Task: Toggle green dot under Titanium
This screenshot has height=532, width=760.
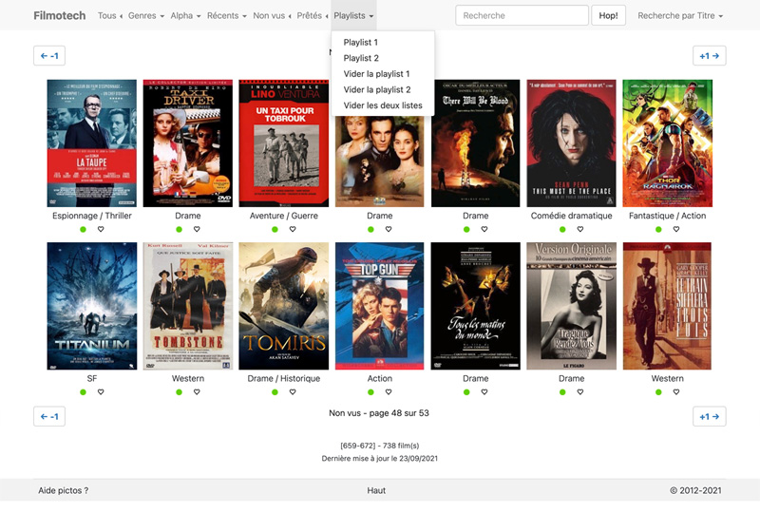Action: 84,392
